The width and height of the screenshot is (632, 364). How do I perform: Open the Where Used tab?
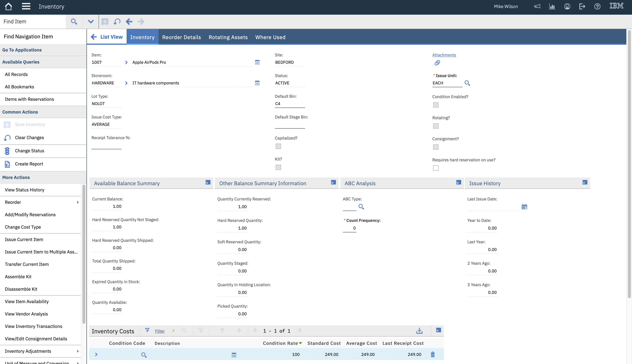[x=270, y=37]
